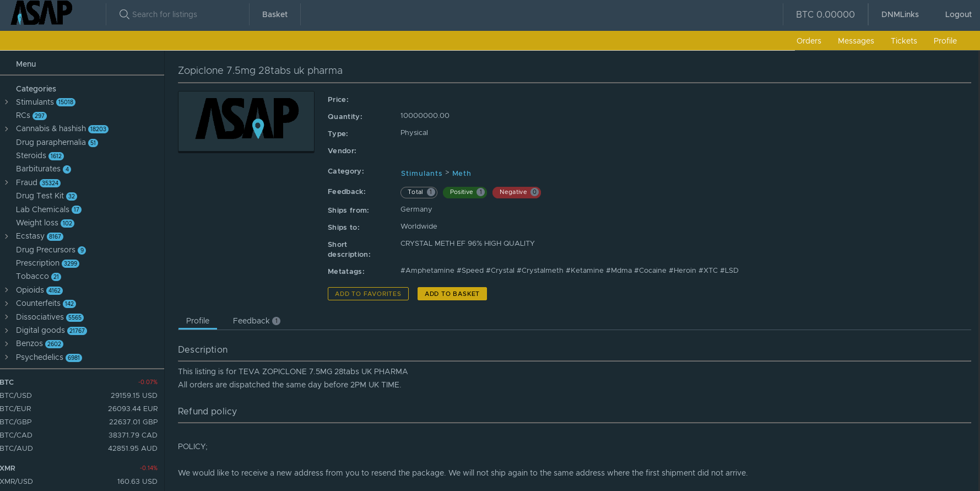Expand the Benzos category chevron
980x491 pixels.
7,344
